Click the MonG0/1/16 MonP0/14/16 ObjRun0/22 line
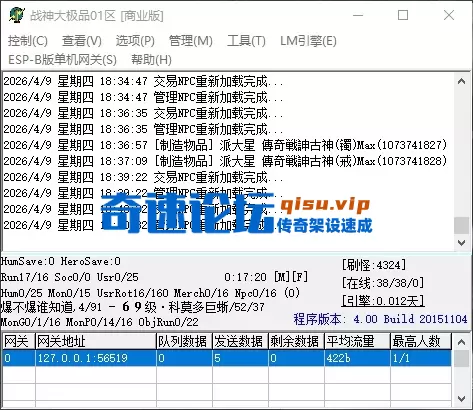The height and width of the screenshot is (410, 473). coord(100,322)
